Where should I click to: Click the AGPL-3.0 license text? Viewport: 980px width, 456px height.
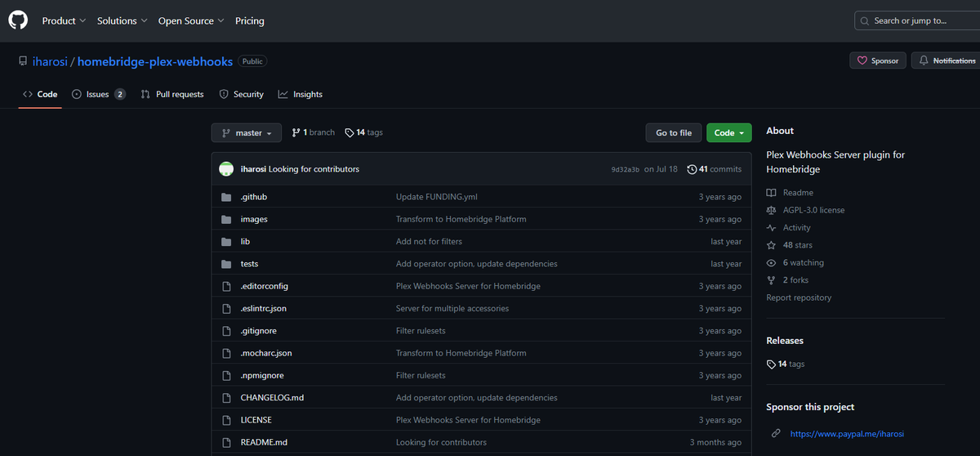[813, 210]
